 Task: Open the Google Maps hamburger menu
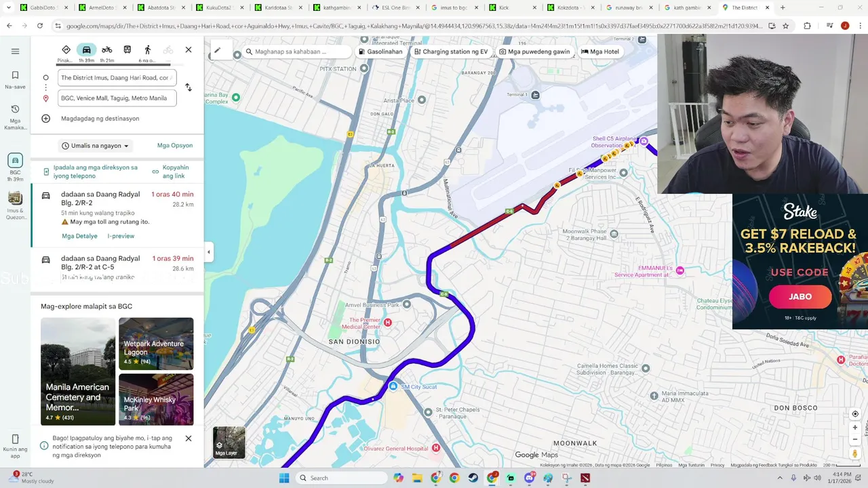15,51
